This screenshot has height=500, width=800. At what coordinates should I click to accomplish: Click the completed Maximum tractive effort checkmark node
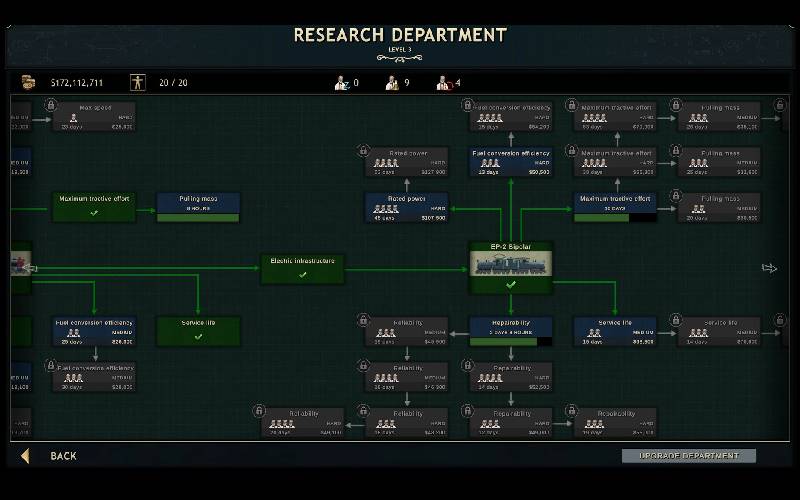point(94,205)
